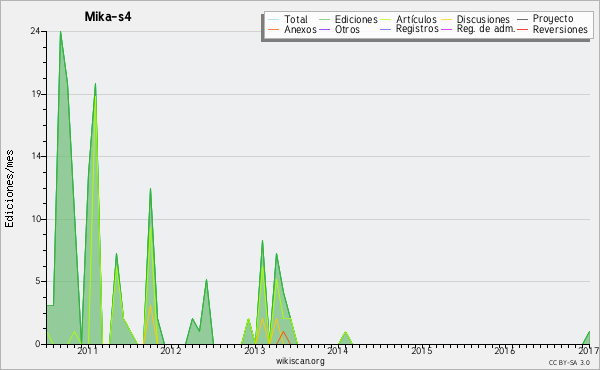Screen dimensions: 600x370
Task: Click the cyan Total legend line swatch
Action: click(x=273, y=19)
